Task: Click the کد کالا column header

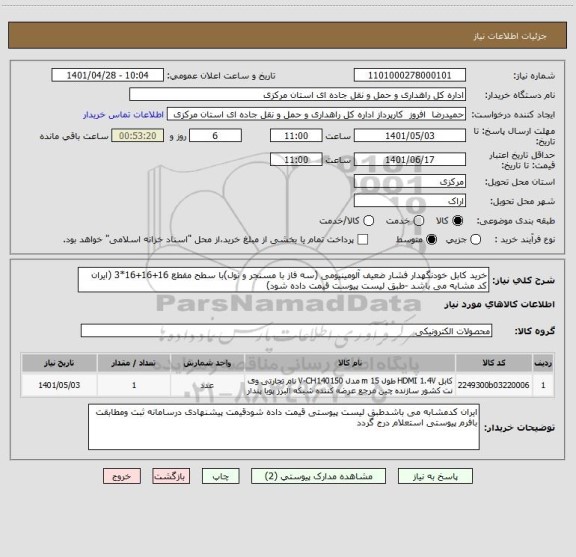Action: point(494,363)
